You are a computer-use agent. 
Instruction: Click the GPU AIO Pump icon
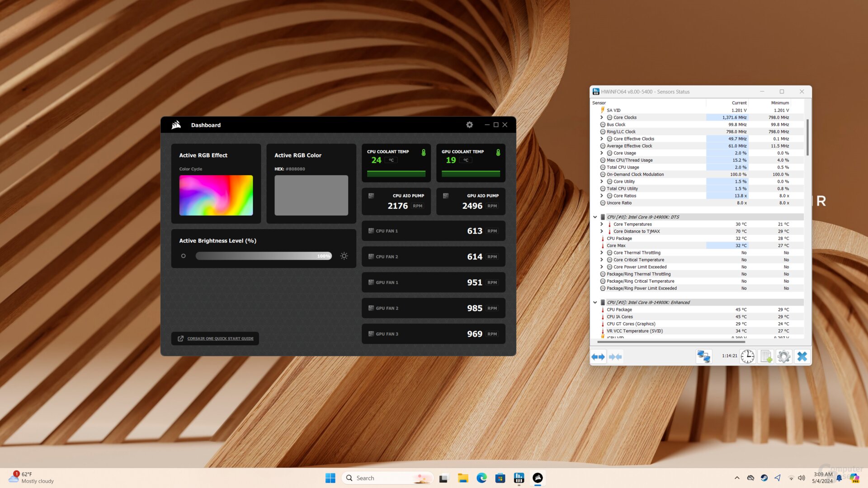pyautogui.click(x=446, y=196)
